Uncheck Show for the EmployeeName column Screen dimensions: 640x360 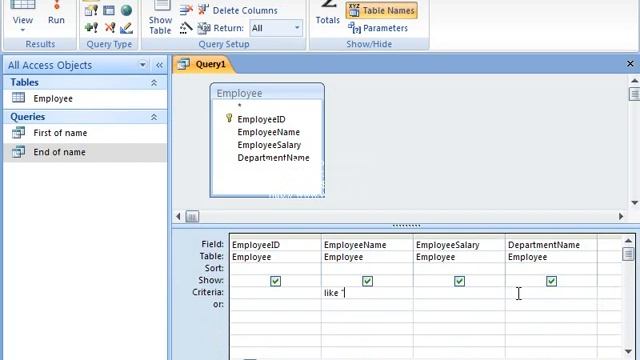(x=367, y=281)
